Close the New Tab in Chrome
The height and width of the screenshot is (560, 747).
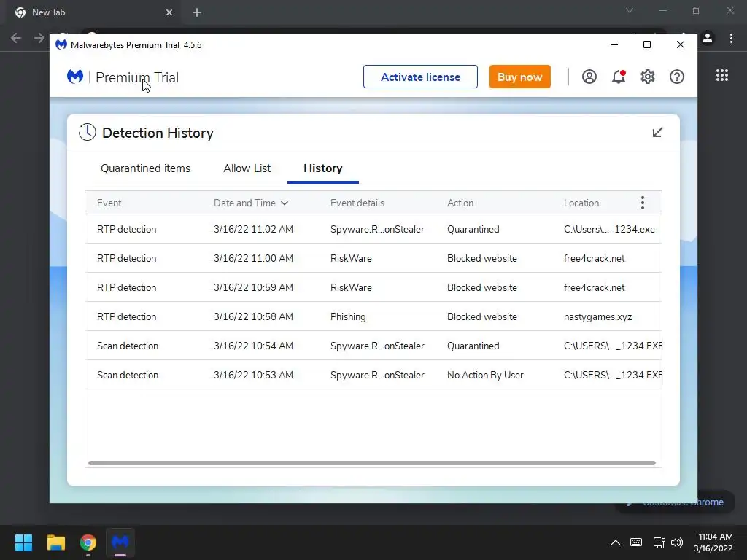point(169,12)
